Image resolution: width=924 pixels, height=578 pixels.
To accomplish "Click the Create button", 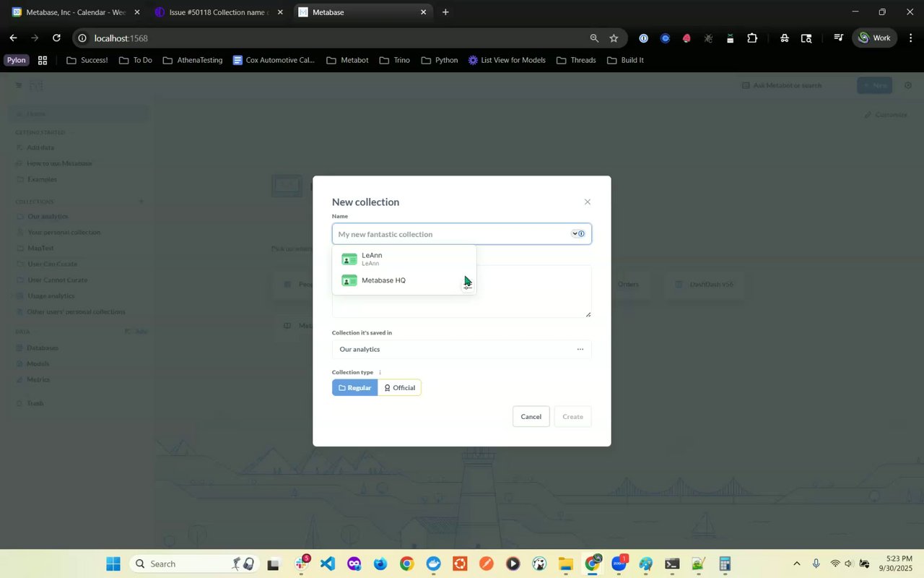I will 572,416.
